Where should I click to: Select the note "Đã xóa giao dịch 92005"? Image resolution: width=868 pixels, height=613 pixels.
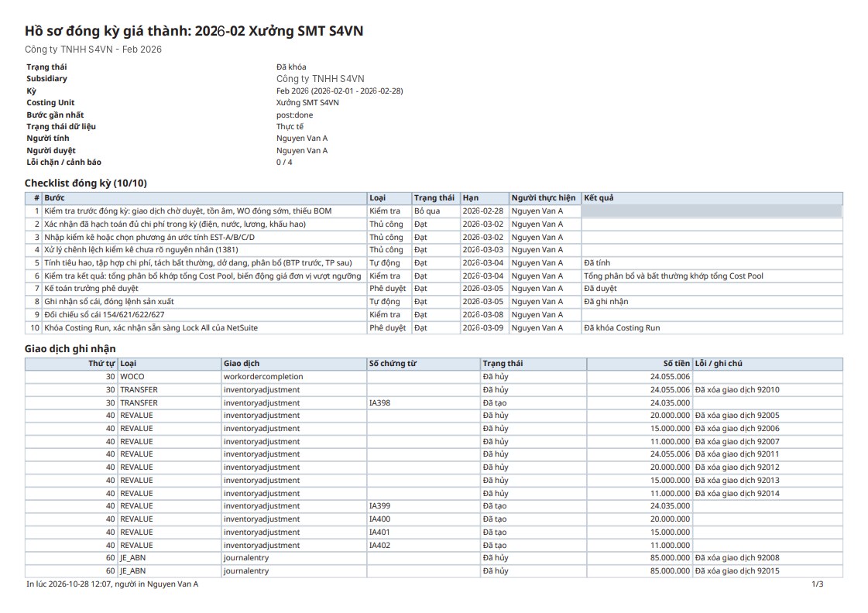[737, 416]
